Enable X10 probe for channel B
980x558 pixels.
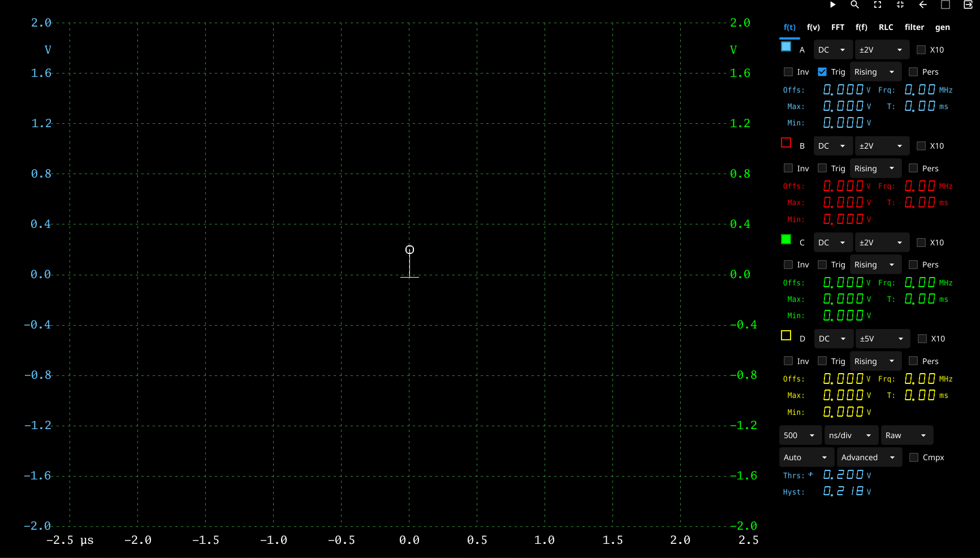click(921, 146)
